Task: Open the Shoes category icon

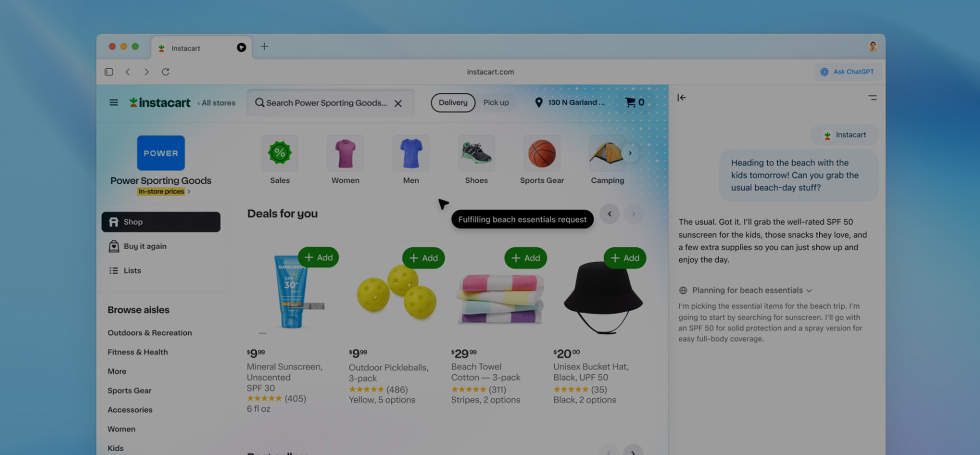Action: [476, 152]
